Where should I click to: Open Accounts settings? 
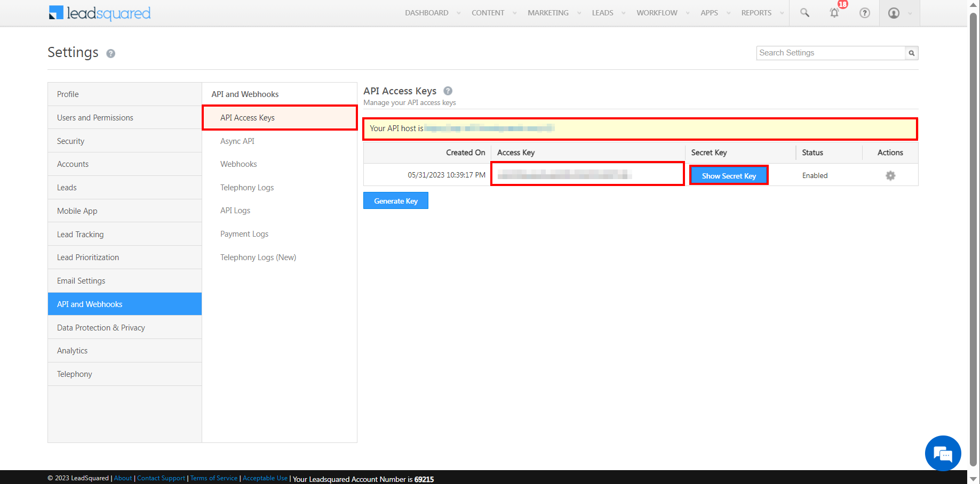(x=125, y=164)
